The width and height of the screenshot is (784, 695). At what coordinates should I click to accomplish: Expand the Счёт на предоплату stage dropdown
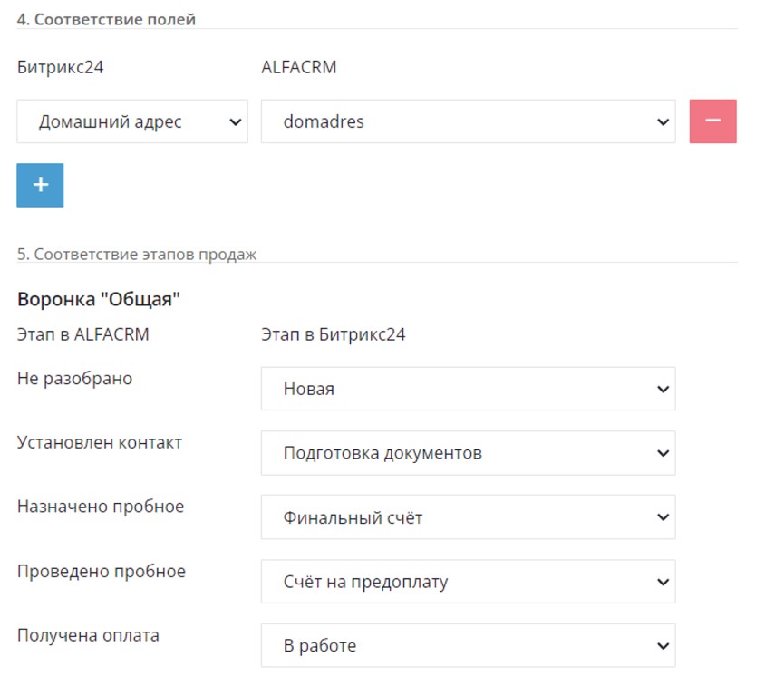(x=468, y=582)
